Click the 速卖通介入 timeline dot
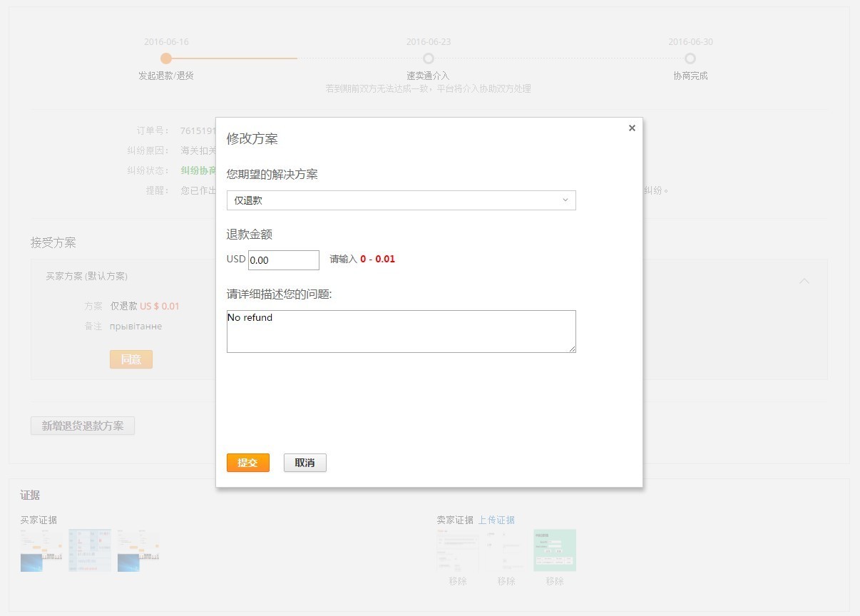This screenshot has height=616, width=860. (x=428, y=59)
